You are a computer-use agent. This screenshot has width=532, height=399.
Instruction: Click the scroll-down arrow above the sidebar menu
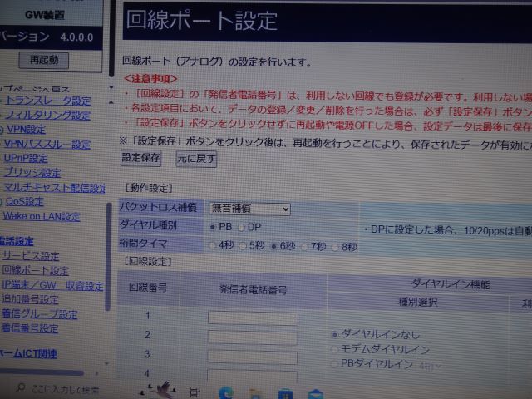click(x=111, y=87)
